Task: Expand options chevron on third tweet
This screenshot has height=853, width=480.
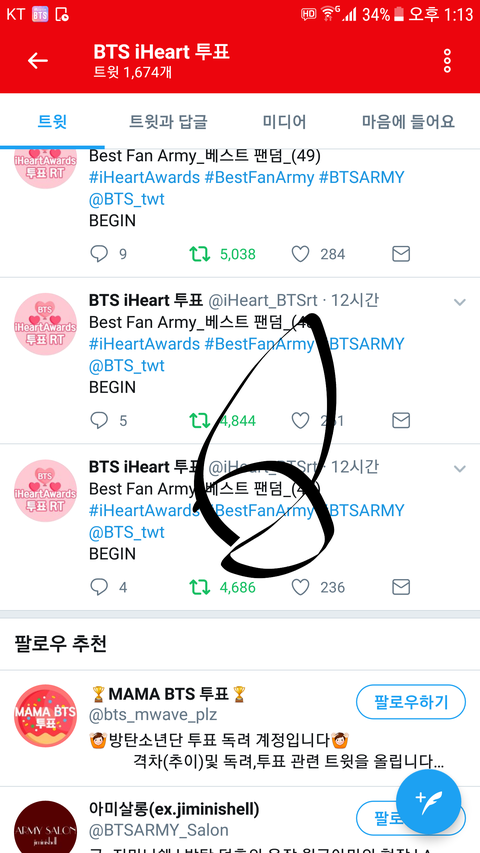Action: 460,468
